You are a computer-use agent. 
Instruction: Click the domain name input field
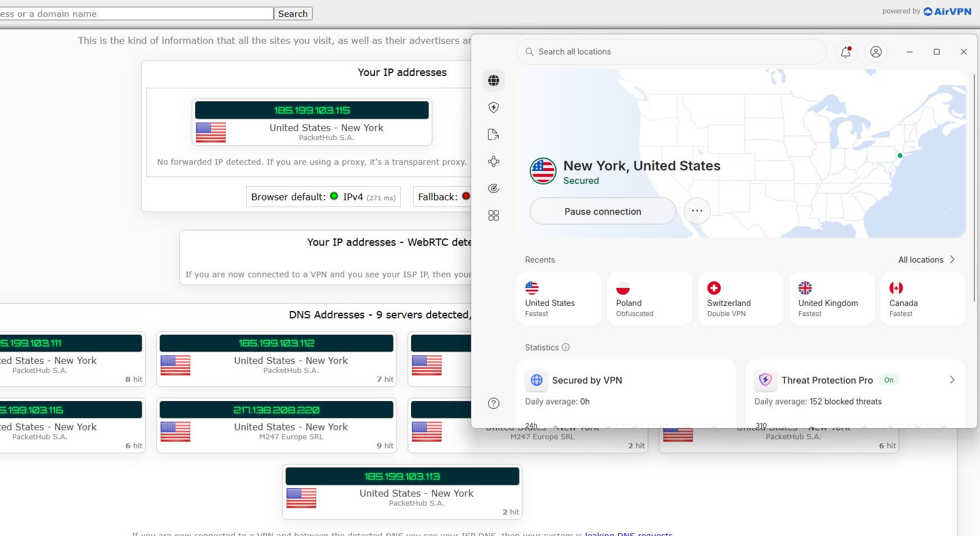pyautogui.click(x=137, y=13)
